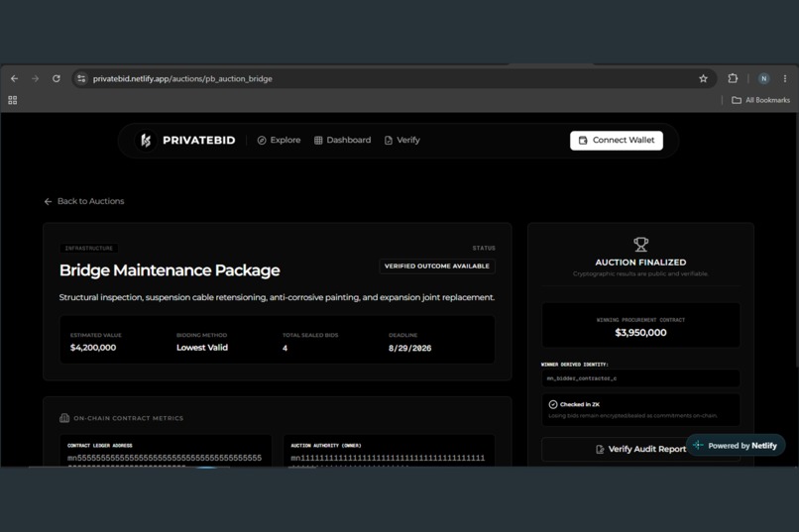The width and height of the screenshot is (799, 532).
Task: Open the apps grid in bookmarks bar
Action: coord(13,100)
